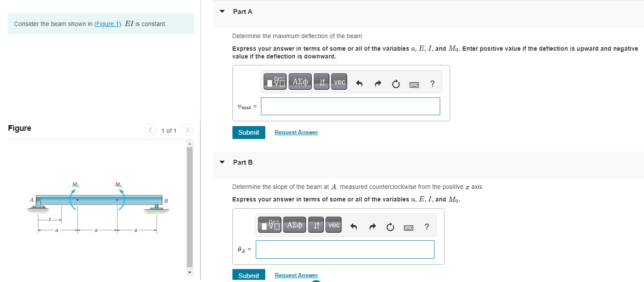The image size is (644, 282).
Task: Open the Greek symbols palette in Part B
Action: [x=294, y=225]
